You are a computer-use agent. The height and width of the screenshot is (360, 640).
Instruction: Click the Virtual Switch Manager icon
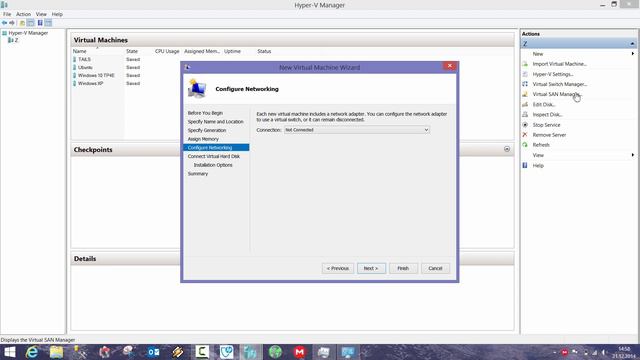click(525, 84)
